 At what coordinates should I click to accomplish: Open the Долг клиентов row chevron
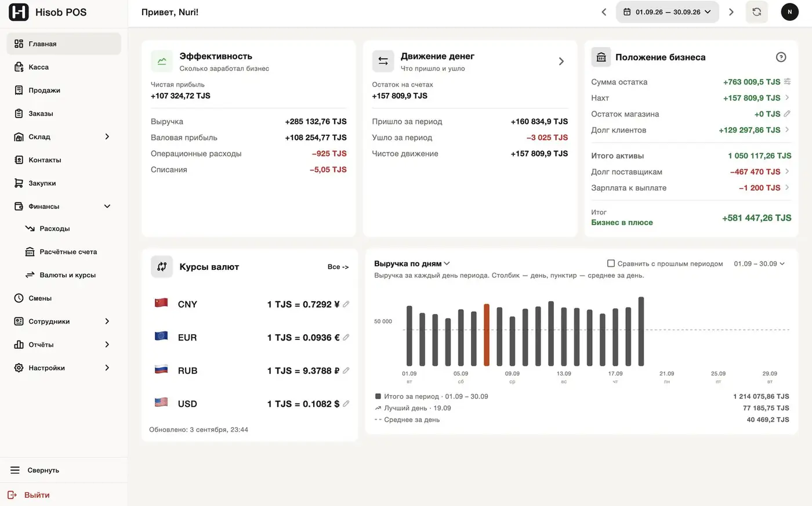click(x=787, y=129)
